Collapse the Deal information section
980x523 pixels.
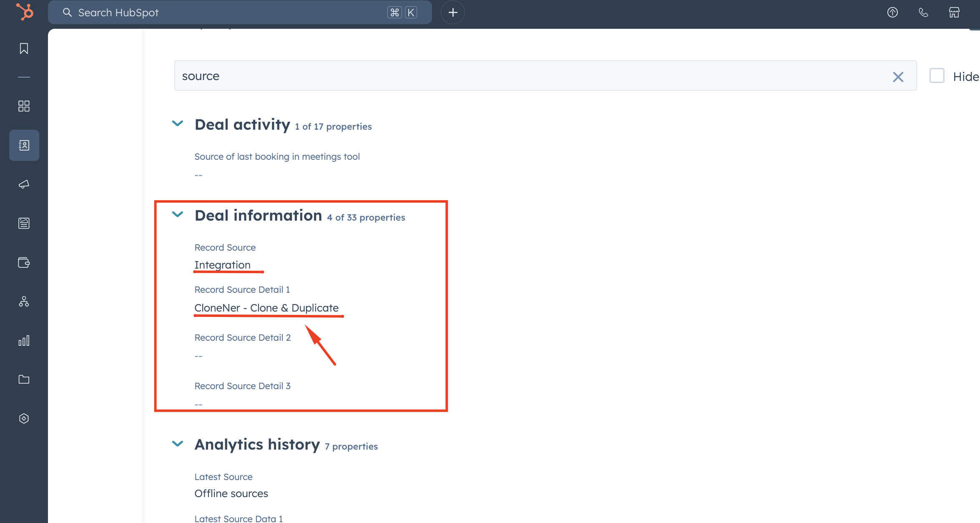[178, 214]
